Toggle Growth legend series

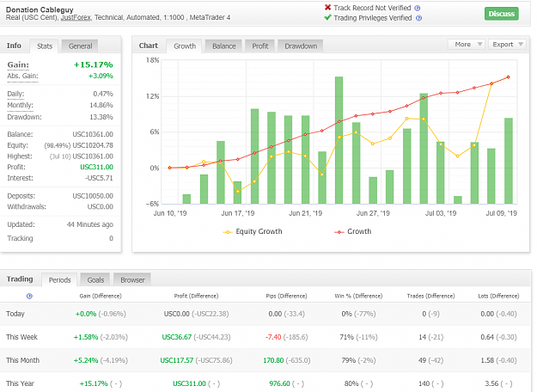[x=353, y=231]
